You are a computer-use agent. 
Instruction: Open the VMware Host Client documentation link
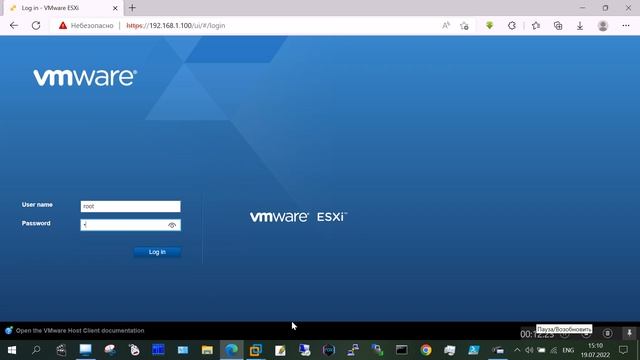80,331
